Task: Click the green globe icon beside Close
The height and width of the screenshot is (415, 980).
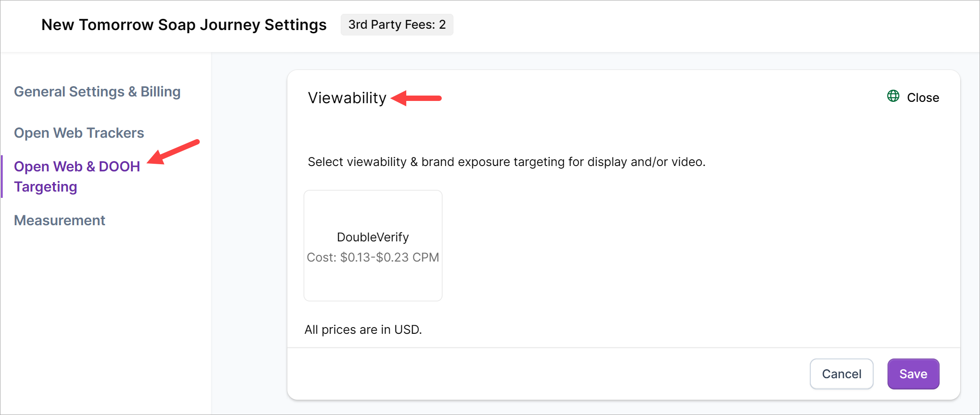Action: point(893,96)
